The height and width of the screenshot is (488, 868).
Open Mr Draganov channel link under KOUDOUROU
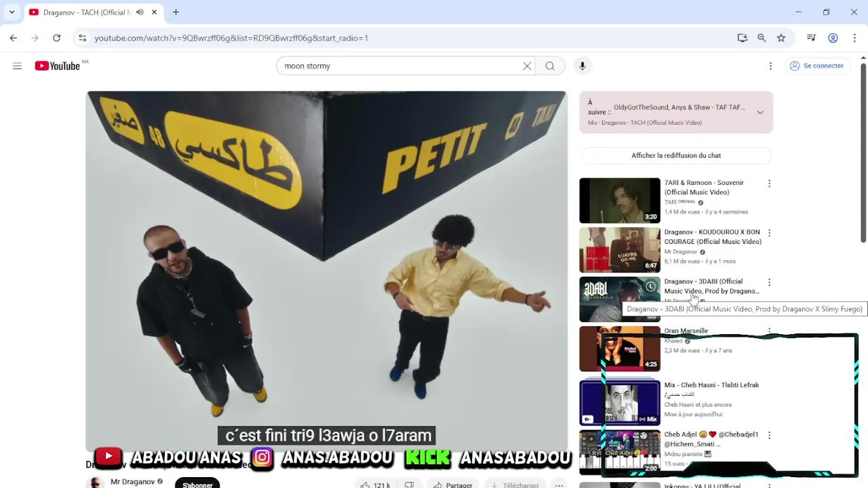point(681,252)
